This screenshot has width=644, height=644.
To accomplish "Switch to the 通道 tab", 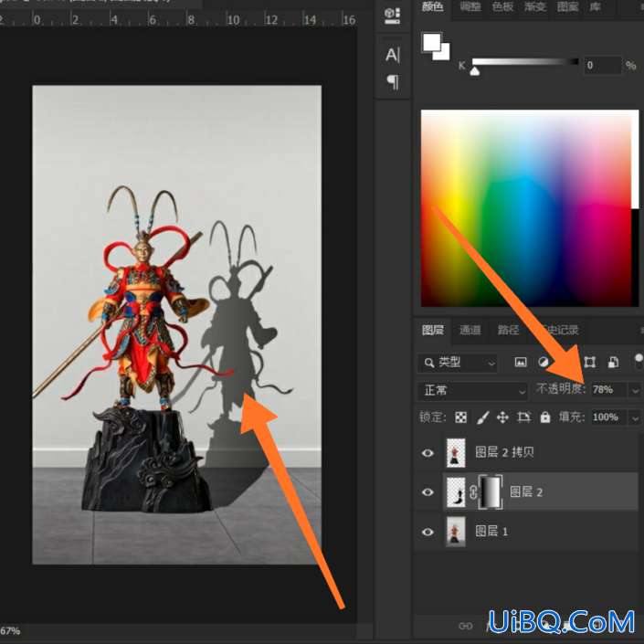I will [470, 330].
